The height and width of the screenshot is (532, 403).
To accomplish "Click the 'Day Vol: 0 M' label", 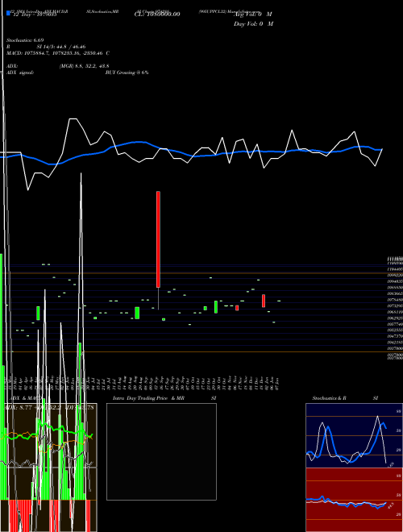I will pos(253,23).
